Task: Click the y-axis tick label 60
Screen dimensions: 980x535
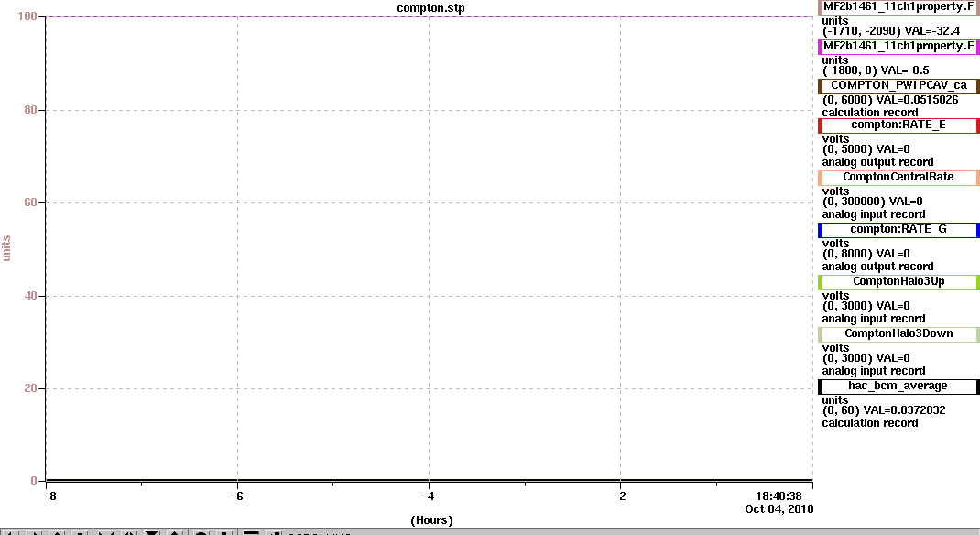Action: tap(30, 202)
